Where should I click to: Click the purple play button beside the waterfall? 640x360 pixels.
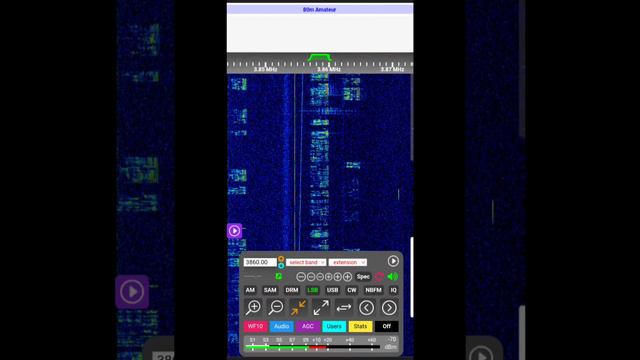234,231
